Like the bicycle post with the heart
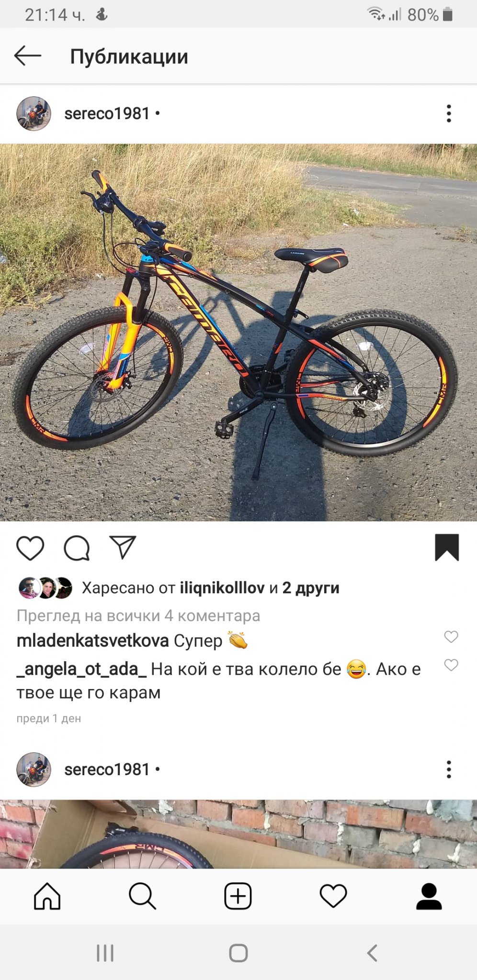 point(30,548)
